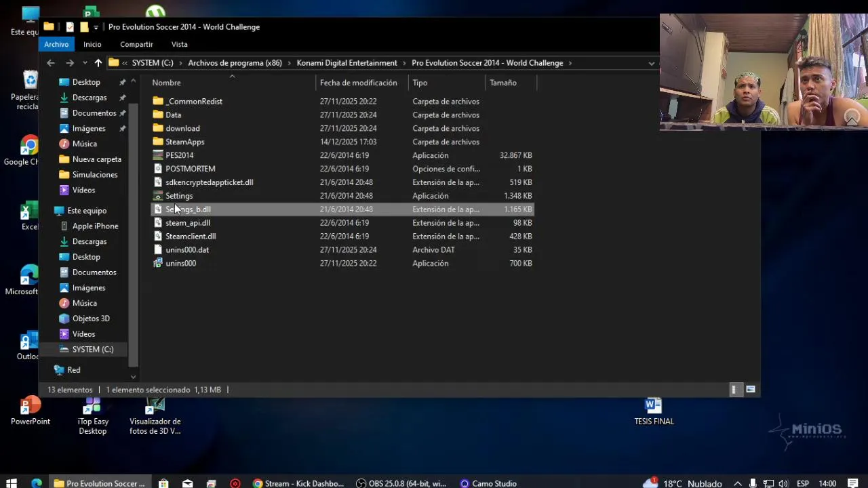868x488 pixels.
Task: Open the _CommonRedist folder
Action: [x=194, y=101]
